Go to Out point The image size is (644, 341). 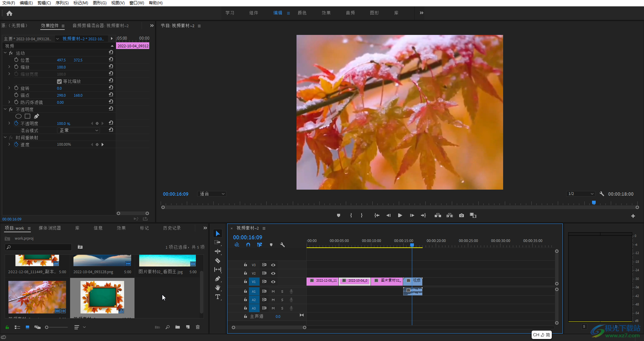(423, 215)
